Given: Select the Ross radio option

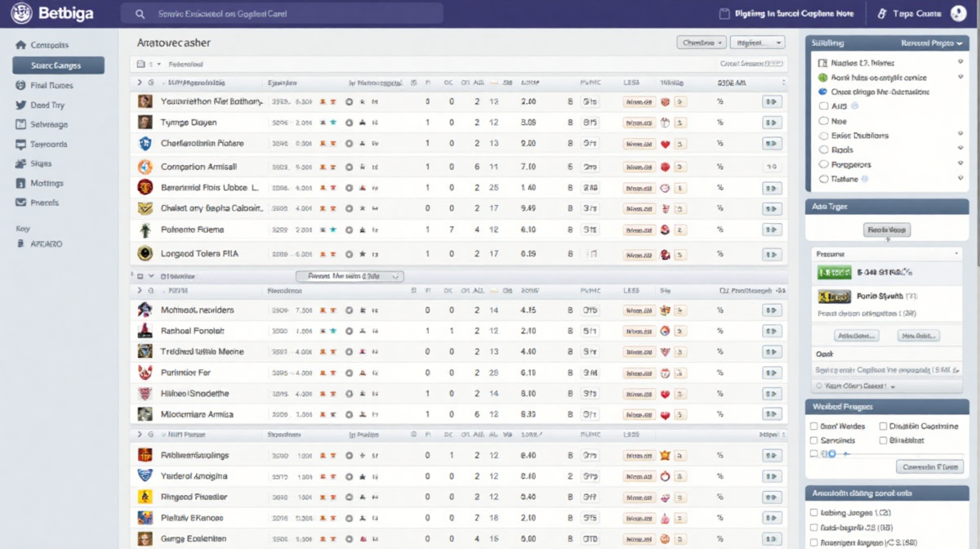Looking at the screenshot, I should pyautogui.click(x=823, y=150).
